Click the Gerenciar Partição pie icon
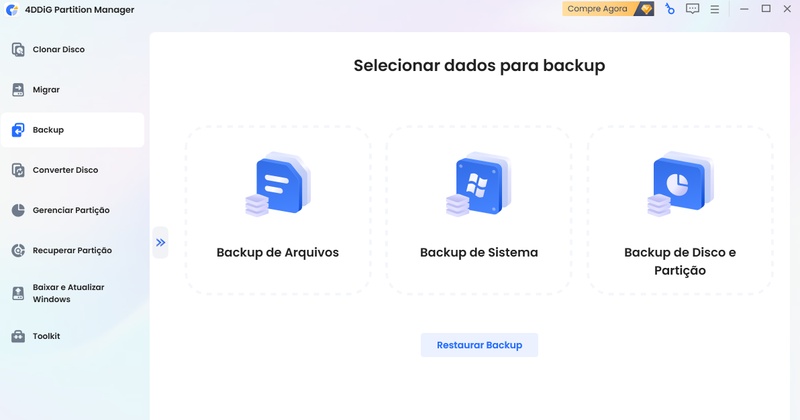The image size is (800, 420). (x=18, y=210)
